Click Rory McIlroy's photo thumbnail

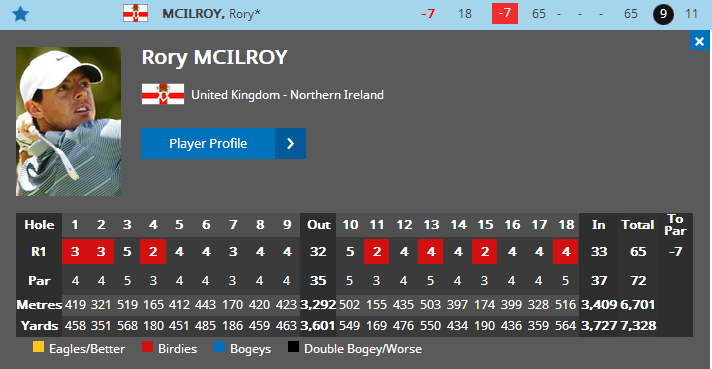[x=69, y=121]
